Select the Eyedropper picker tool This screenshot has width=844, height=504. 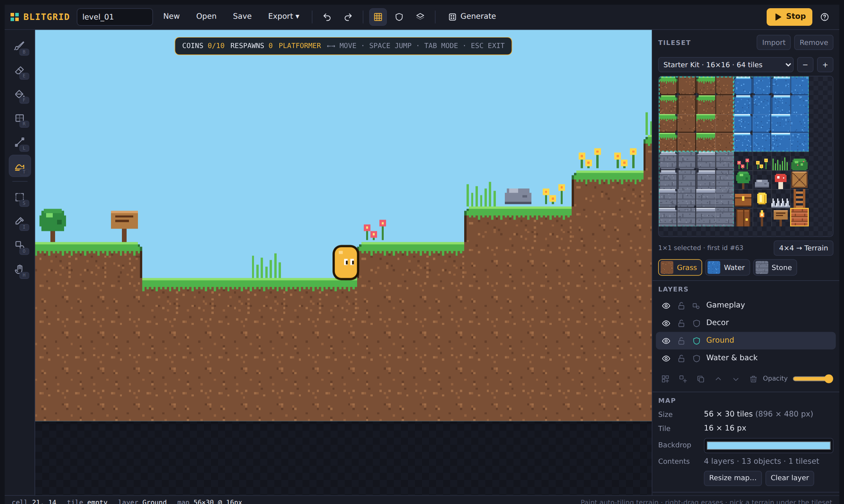click(20, 221)
